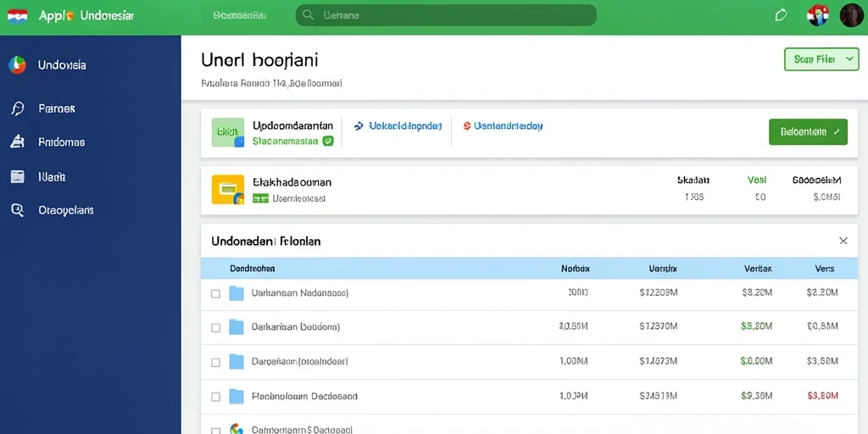Click the blue icon before Uokacidingndet
The image size is (868, 434).
pos(359,126)
